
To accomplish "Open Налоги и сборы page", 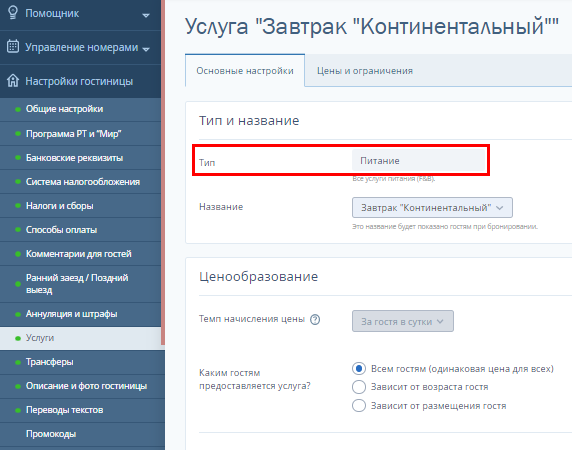I will 80,206.
